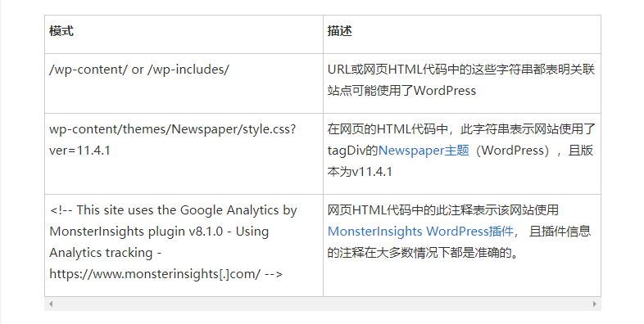Viewport: 644px width, 324px height.
Task: Click the horizontal scrollbar right arrow
Action: point(594,304)
